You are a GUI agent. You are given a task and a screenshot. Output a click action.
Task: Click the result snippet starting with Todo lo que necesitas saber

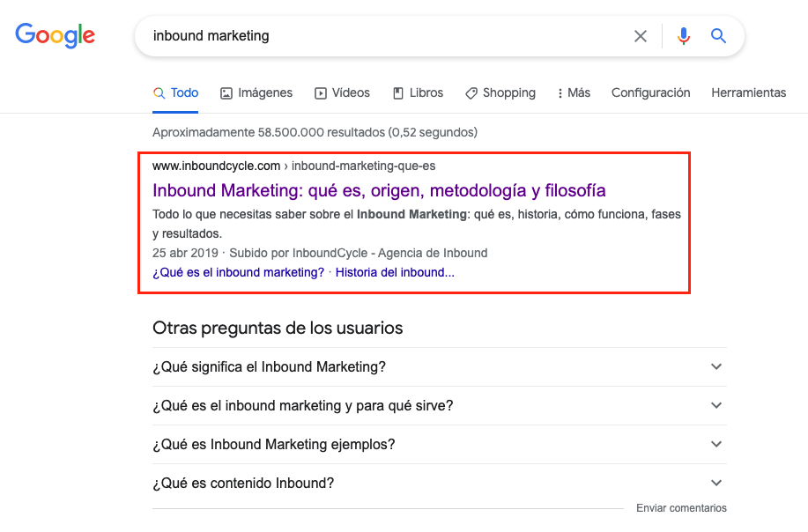click(x=417, y=224)
